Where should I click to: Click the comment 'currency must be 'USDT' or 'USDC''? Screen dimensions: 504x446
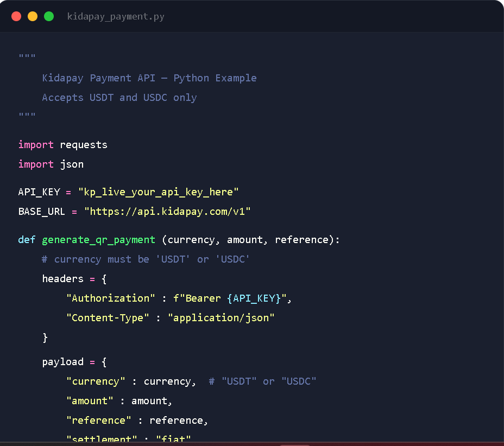pyautogui.click(x=146, y=259)
